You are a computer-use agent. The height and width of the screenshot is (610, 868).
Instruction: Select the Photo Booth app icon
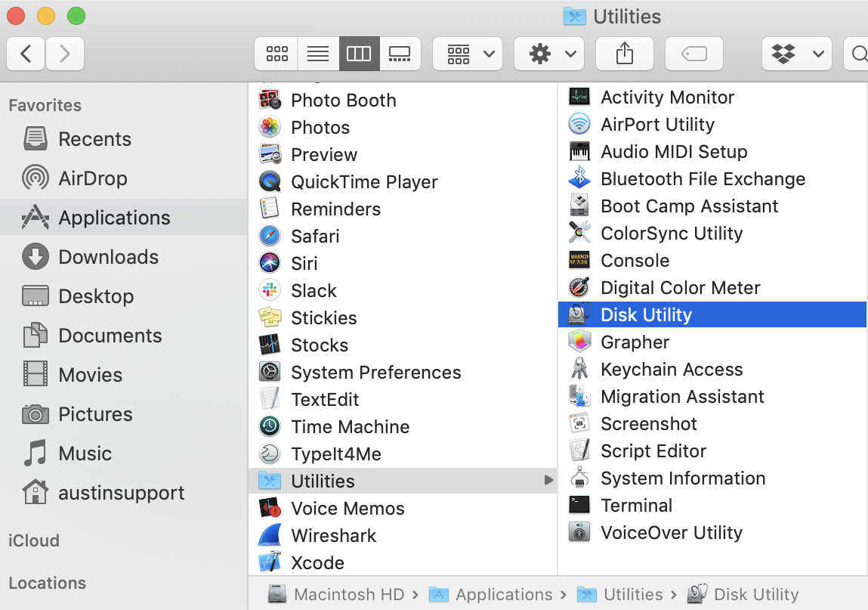(x=270, y=101)
